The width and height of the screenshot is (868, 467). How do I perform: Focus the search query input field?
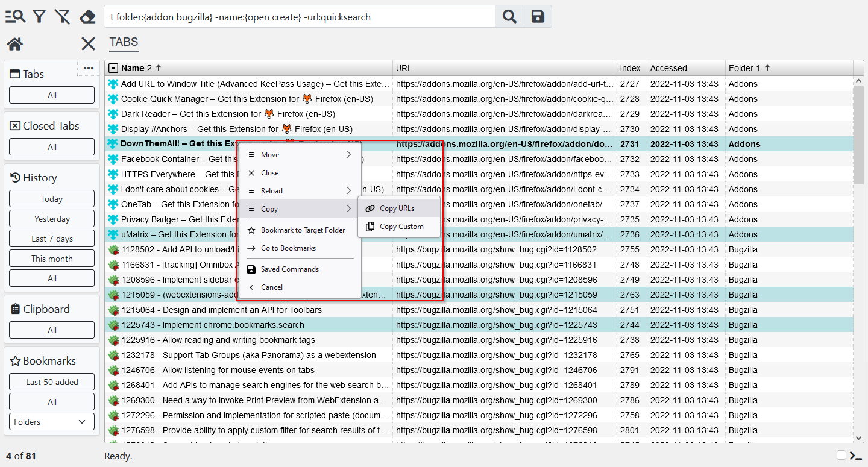click(300, 17)
